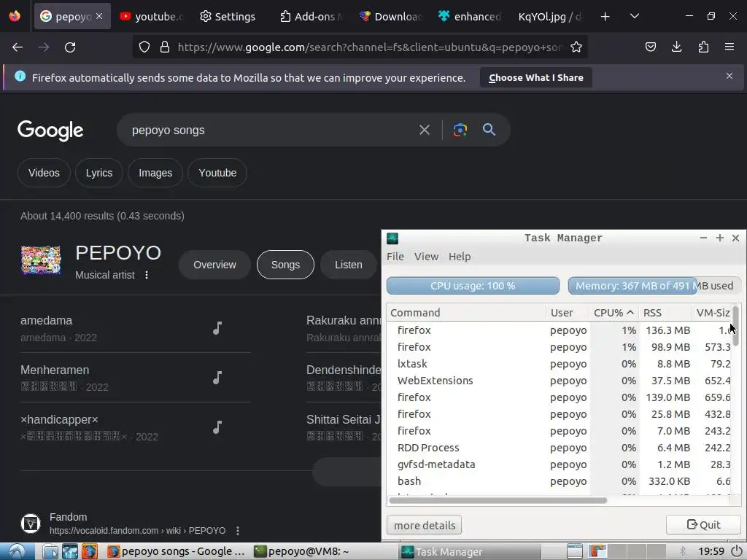Filter results by Lyrics chip
Screen dimensions: 747x560
[x=99, y=173]
